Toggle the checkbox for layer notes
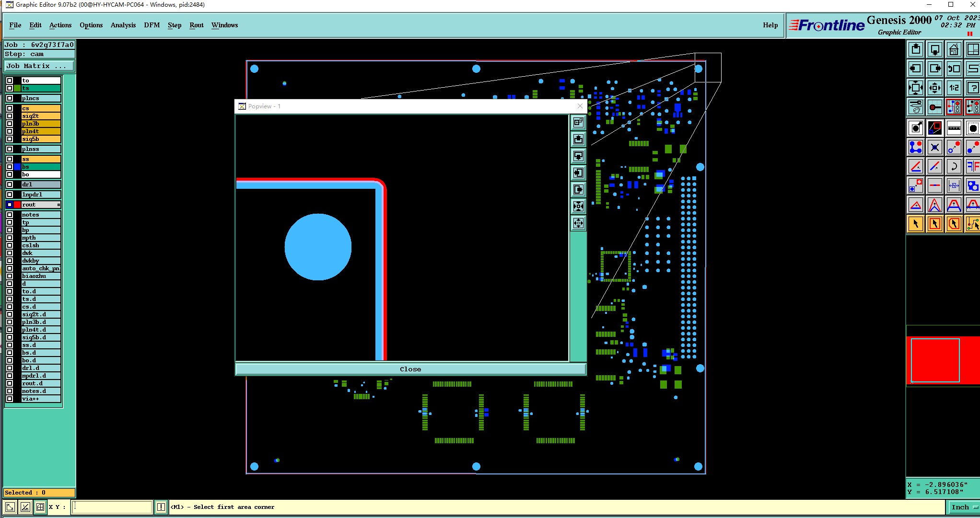 [10, 215]
